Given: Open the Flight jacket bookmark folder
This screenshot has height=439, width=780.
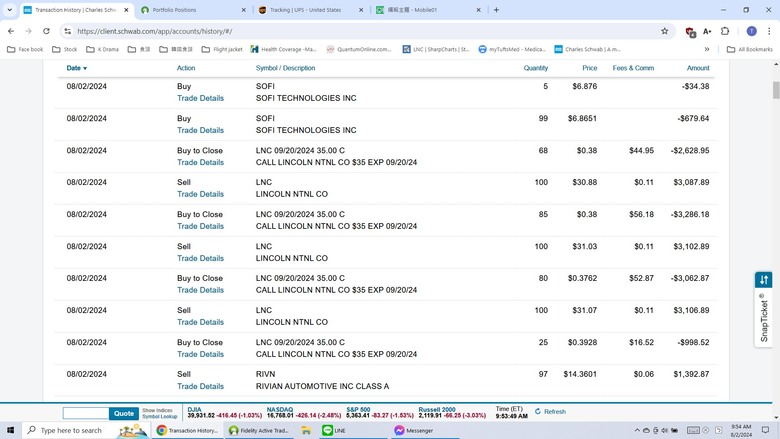Looking at the screenshot, I should (x=222, y=49).
